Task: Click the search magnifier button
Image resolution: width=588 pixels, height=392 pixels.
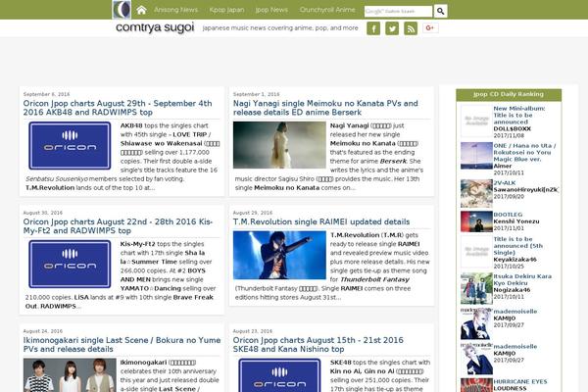Action: point(441,11)
